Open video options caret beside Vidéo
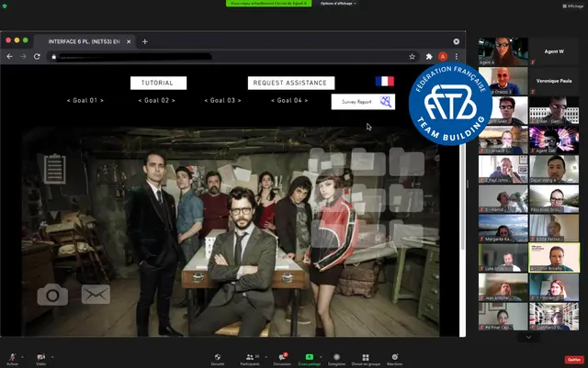Viewport: 588px width, 368px height. [x=52, y=357]
